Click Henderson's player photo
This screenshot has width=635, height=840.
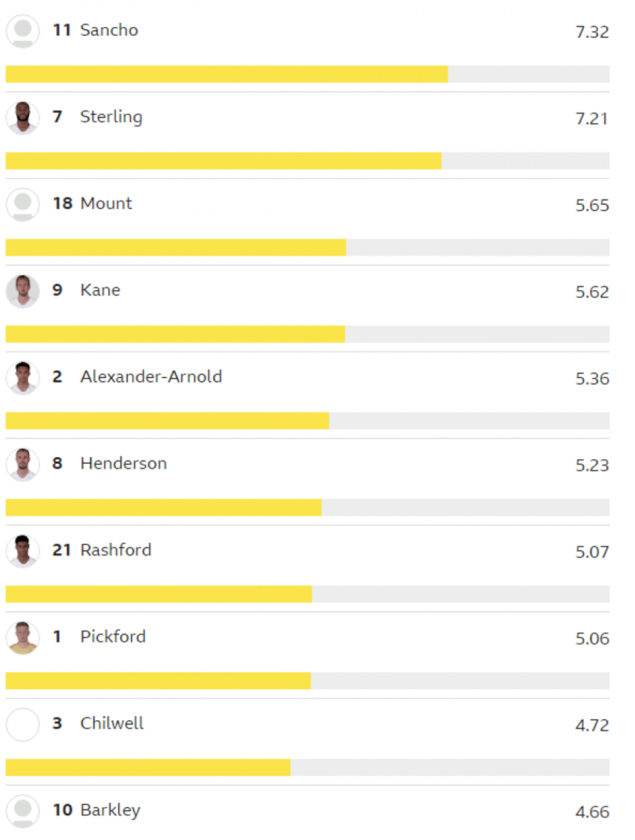coord(23,464)
